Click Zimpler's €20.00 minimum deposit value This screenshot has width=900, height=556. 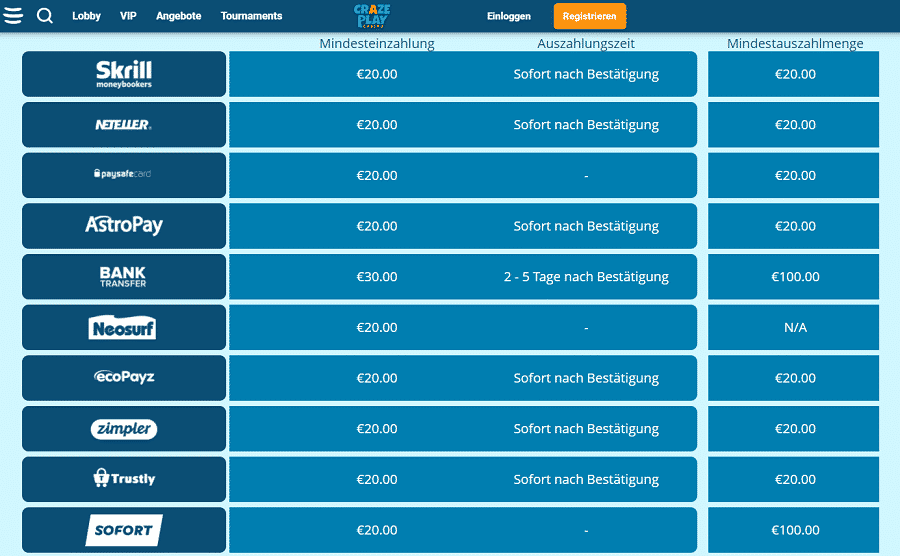point(377,429)
